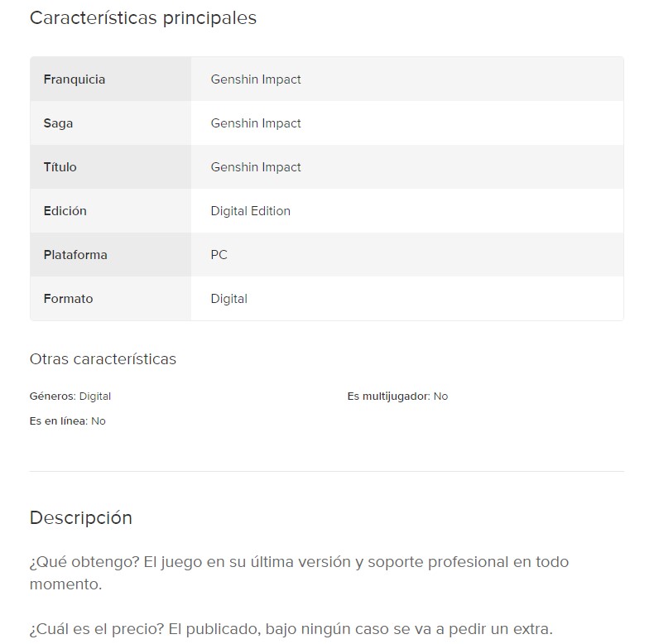This screenshot has width=654, height=644.
Task: Select the Edición row label
Action: click(65, 211)
